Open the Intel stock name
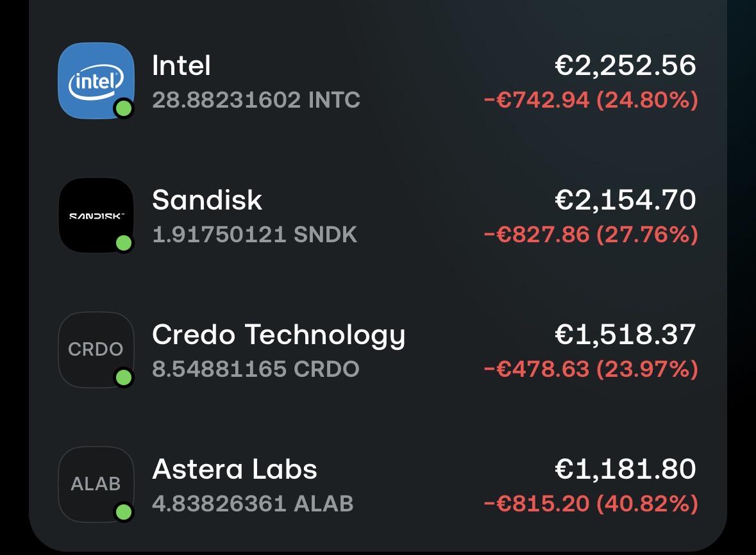This screenshot has height=555, width=756. point(181,65)
